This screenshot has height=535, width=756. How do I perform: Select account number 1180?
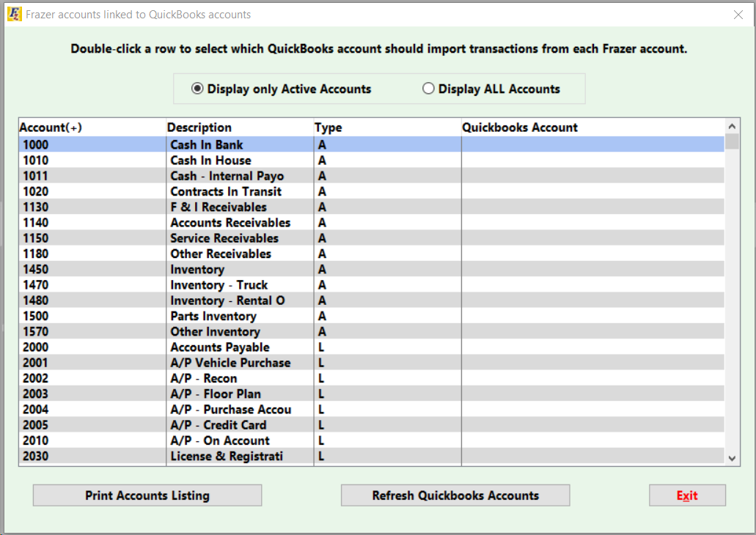[x=36, y=254]
